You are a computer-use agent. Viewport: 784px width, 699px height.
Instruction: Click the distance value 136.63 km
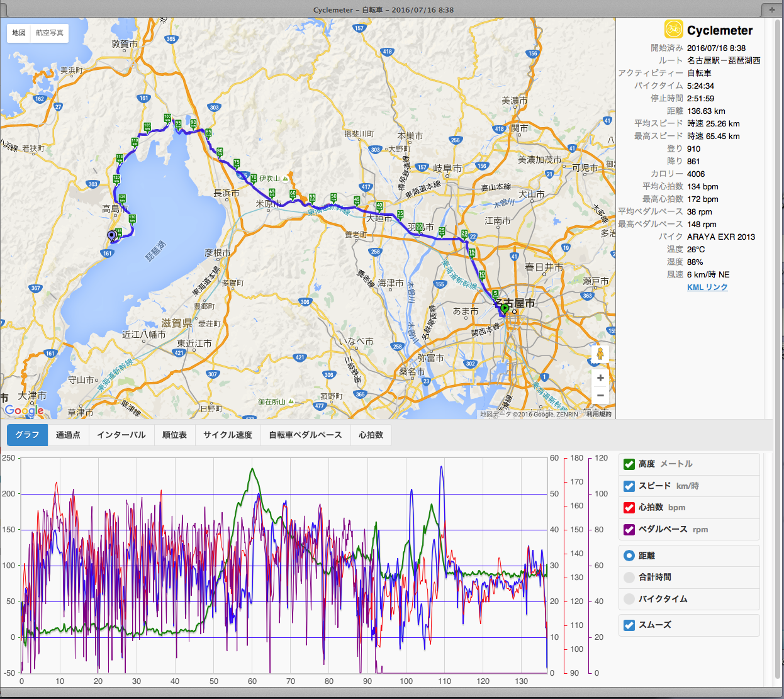[706, 111]
